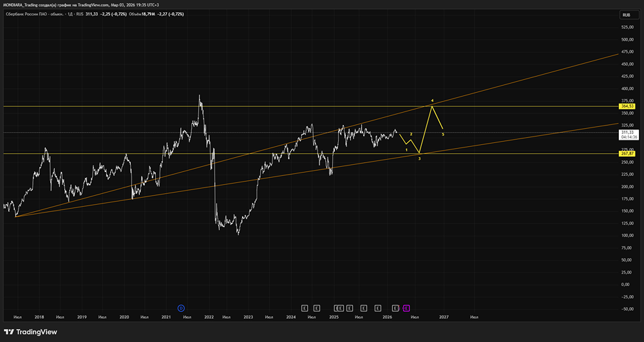Click the purple E upcoming earnings marker

click(406, 308)
